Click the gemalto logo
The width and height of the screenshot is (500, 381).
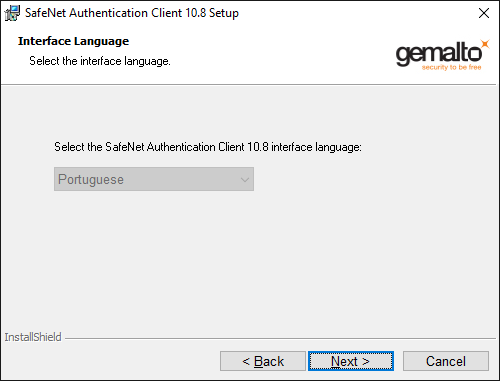442,55
